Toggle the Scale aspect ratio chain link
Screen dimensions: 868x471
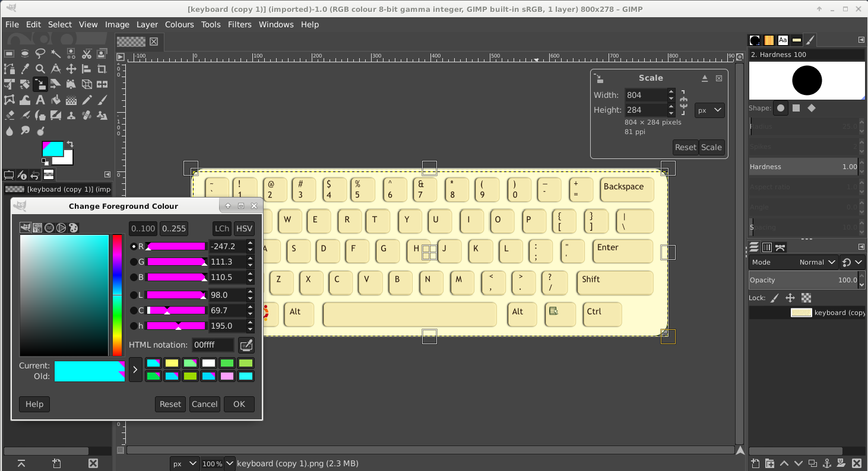coord(684,103)
